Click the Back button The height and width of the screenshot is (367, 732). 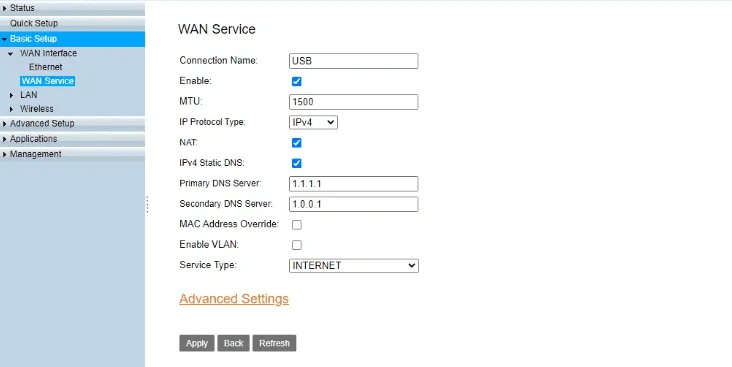pos(233,343)
